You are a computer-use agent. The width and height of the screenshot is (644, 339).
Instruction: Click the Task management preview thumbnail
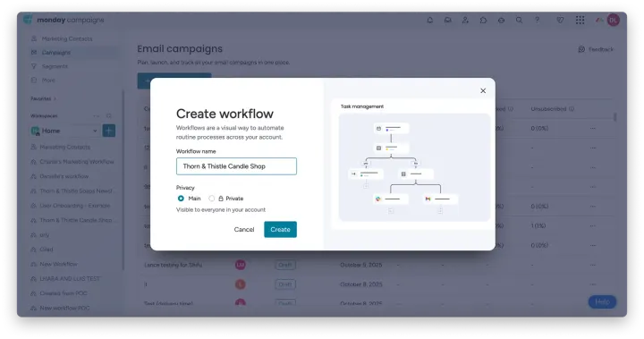414,167
